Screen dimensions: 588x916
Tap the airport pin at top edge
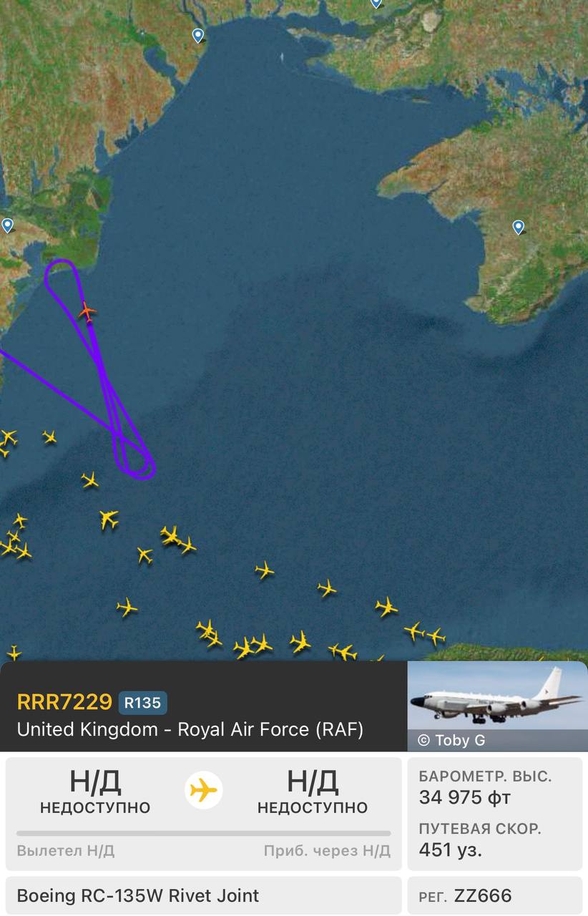(376, 4)
